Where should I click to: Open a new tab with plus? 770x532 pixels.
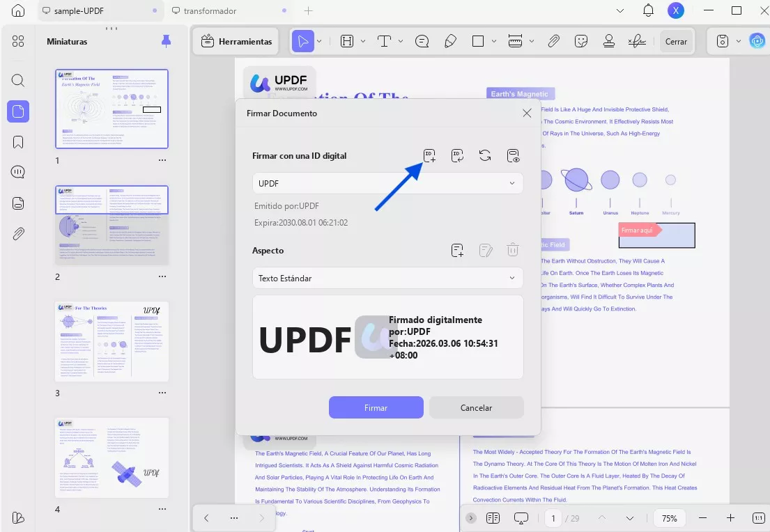(x=309, y=11)
